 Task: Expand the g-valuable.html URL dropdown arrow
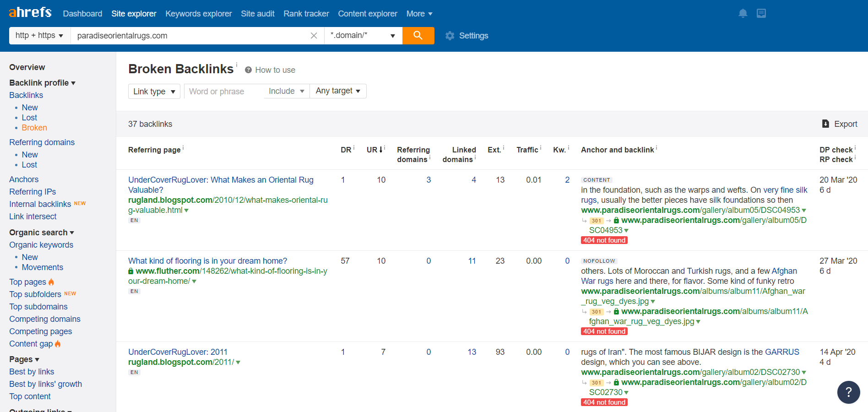point(186,211)
